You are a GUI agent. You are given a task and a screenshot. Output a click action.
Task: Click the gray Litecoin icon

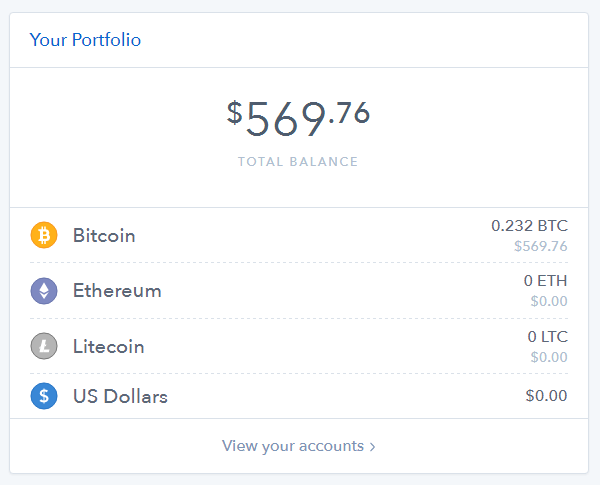pyautogui.click(x=44, y=346)
